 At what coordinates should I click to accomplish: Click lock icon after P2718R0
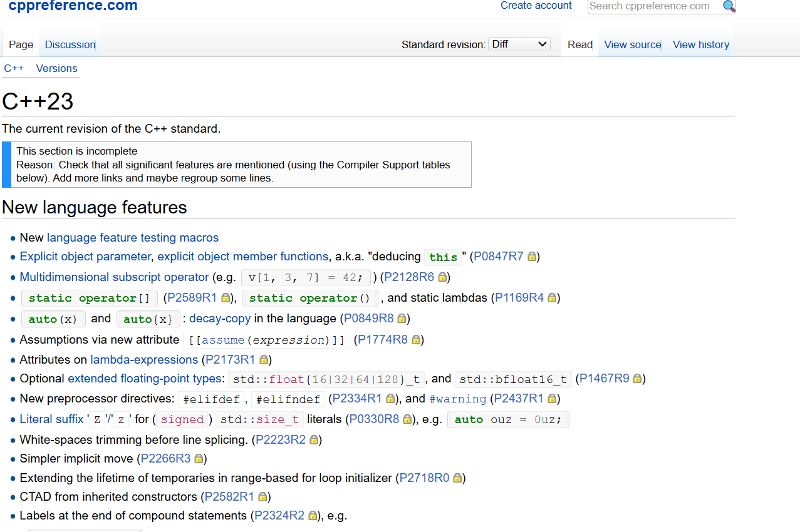click(457, 478)
